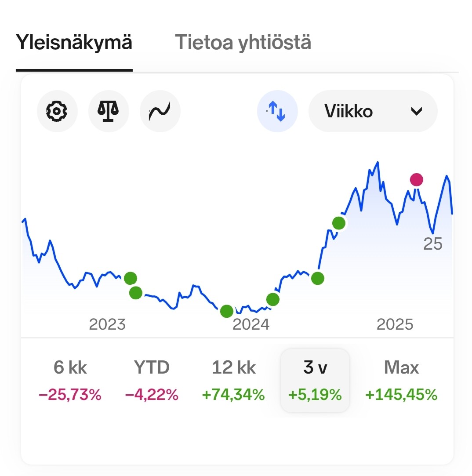The image size is (472, 476).
Task: Click the red sell marker dot
Action: tap(417, 180)
